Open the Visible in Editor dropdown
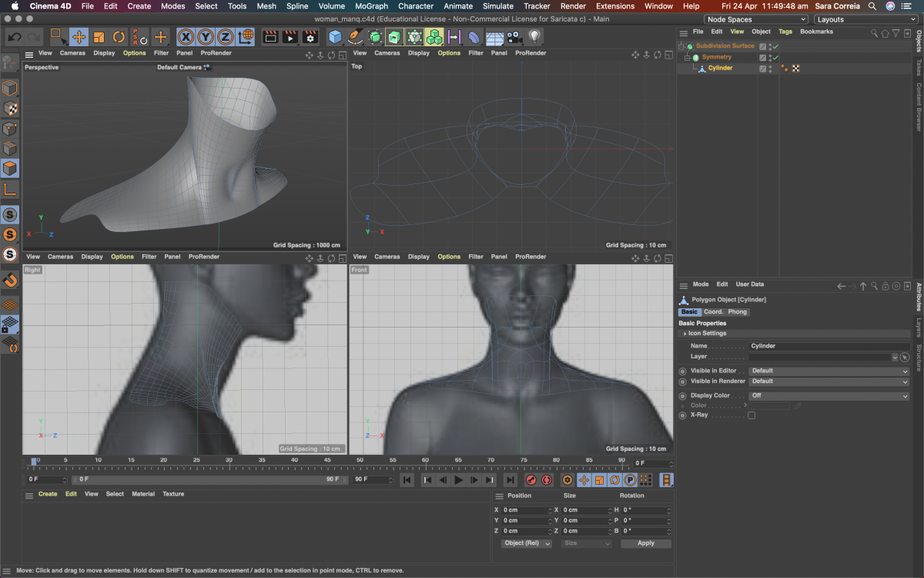The height and width of the screenshot is (578, 924). pos(829,371)
